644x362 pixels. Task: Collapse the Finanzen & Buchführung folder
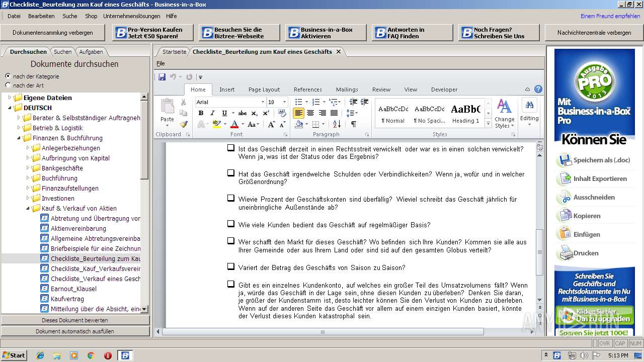(19, 138)
